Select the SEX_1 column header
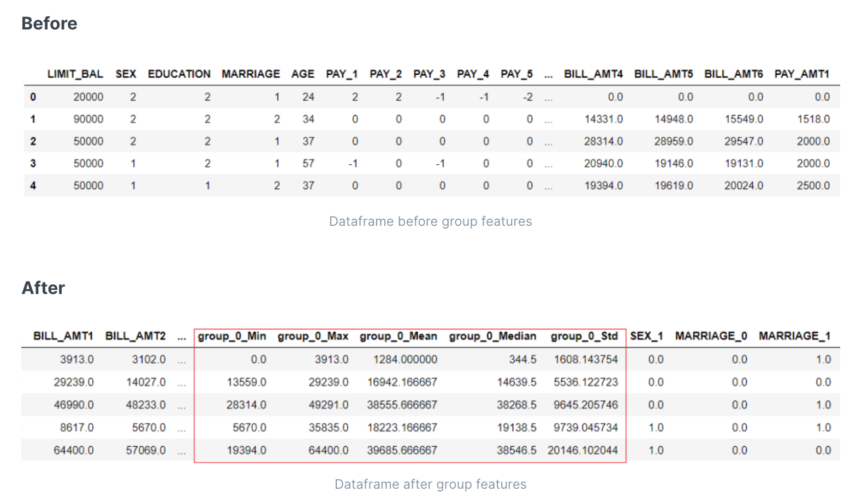Image resolution: width=868 pixels, height=504 pixels. point(646,336)
